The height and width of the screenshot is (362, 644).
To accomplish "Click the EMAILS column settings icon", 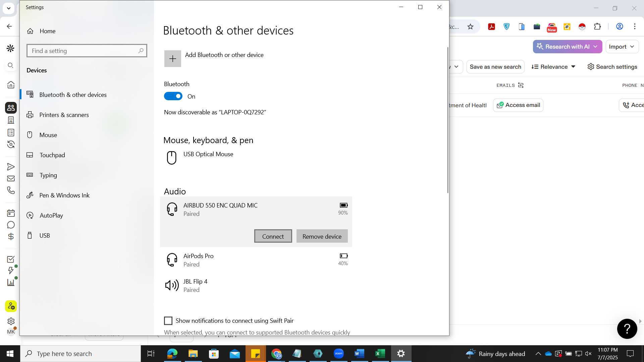I will click(x=521, y=85).
